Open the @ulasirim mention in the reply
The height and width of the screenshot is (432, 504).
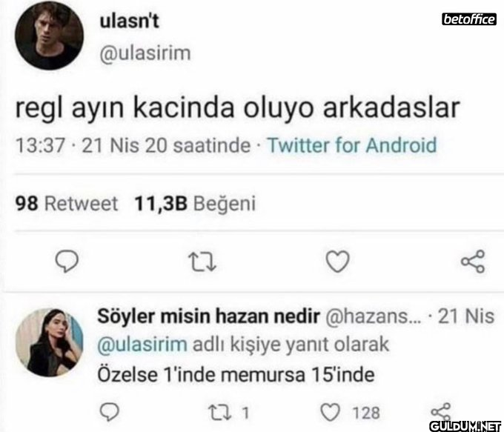pyautogui.click(x=142, y=345)
